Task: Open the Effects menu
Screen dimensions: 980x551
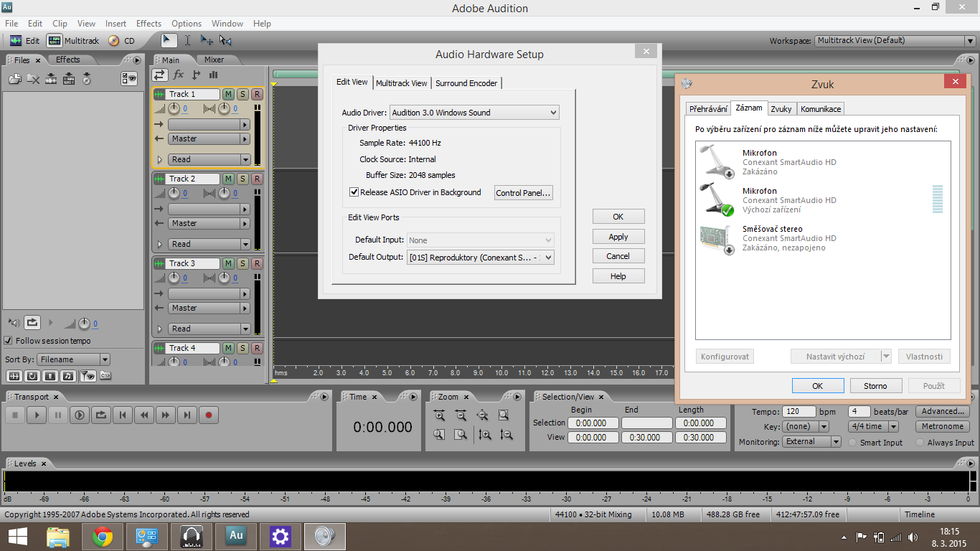Action: pos(149,24)
